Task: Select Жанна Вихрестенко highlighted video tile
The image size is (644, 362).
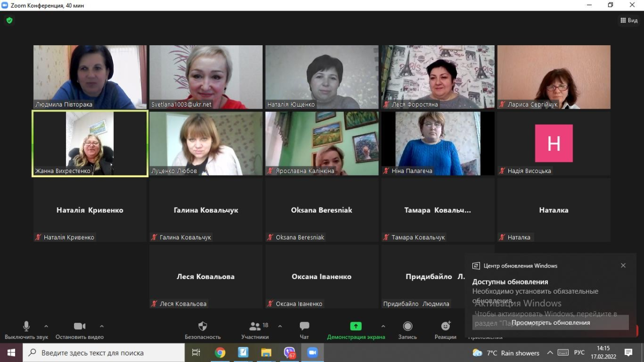Action: pyautogui.click(x=90, y=143)
